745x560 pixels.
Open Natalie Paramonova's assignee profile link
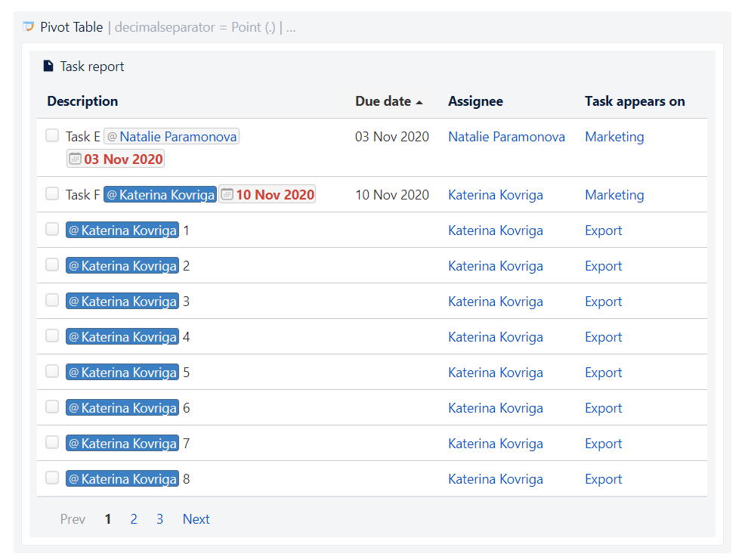506,137
